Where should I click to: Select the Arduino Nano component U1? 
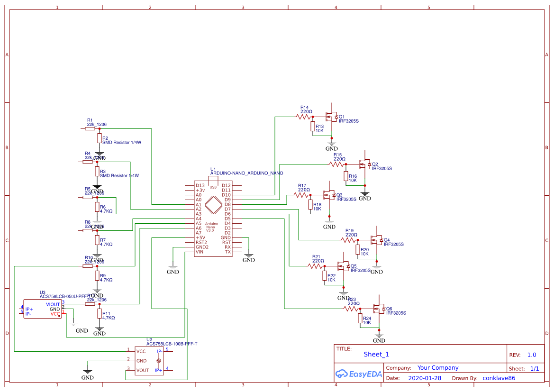click(x=214, y=218)
